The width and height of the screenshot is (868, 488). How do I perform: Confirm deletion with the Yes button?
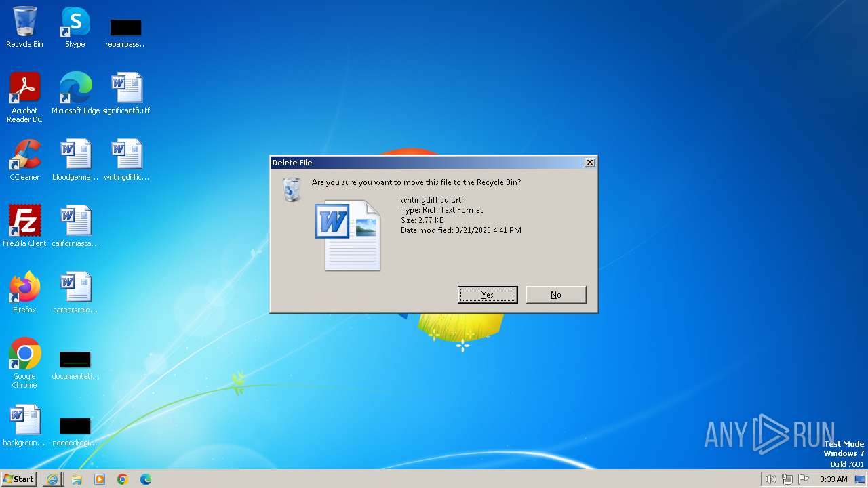pos(488,295)
